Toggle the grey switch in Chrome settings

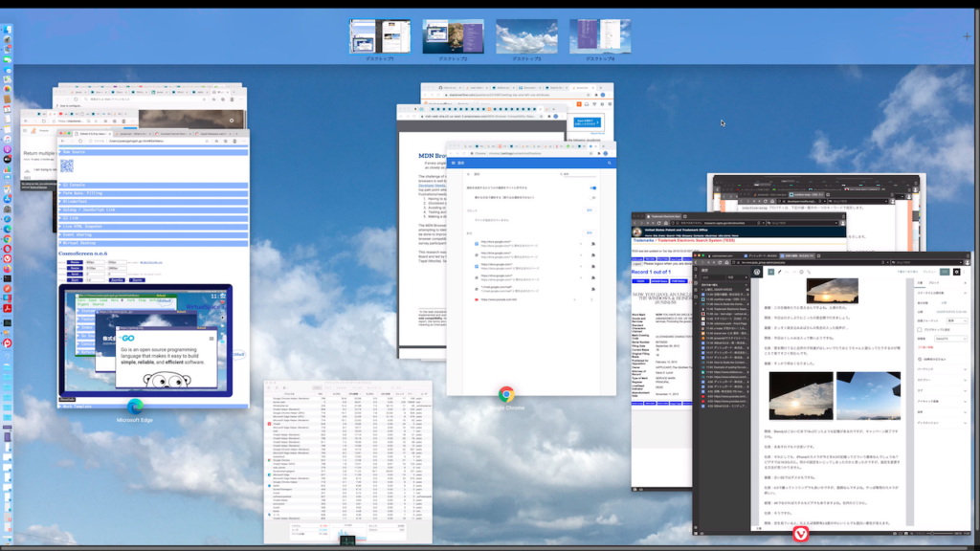(592, 198)
